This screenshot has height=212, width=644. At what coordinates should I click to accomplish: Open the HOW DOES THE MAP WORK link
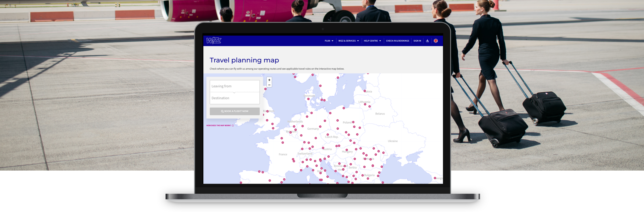click(219, 125)
